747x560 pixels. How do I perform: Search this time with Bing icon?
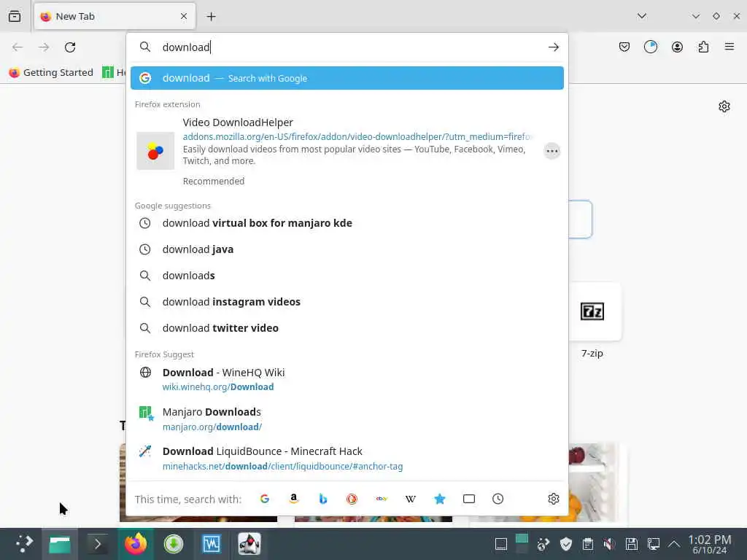[323, 499]
